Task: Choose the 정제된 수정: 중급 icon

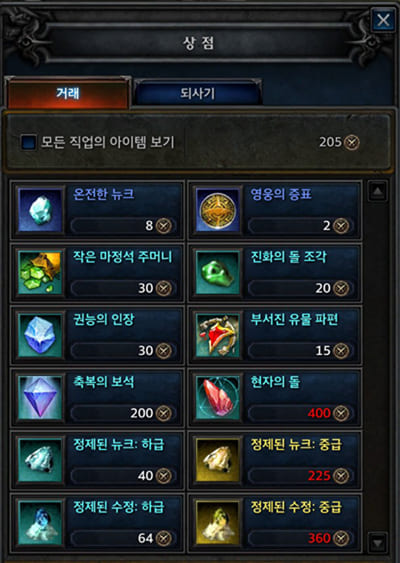Action: 218,523
